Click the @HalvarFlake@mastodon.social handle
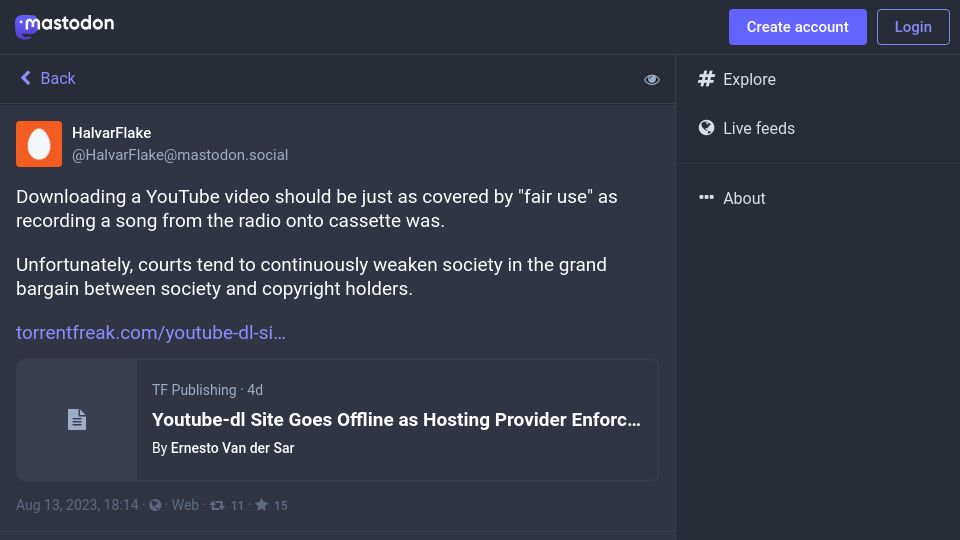The height and width of the screenshot is (540, 960). point(180,155)
